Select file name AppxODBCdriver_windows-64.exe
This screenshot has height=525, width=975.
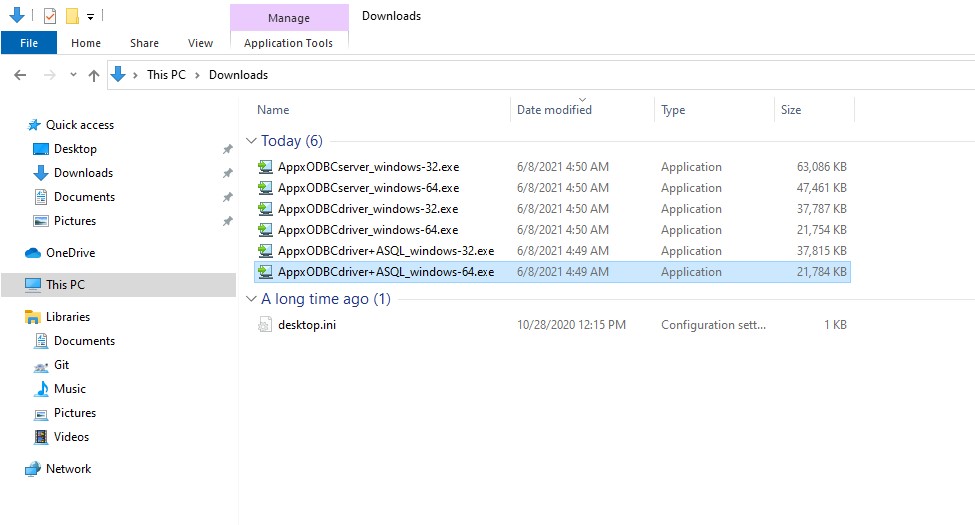coord(367,230)
